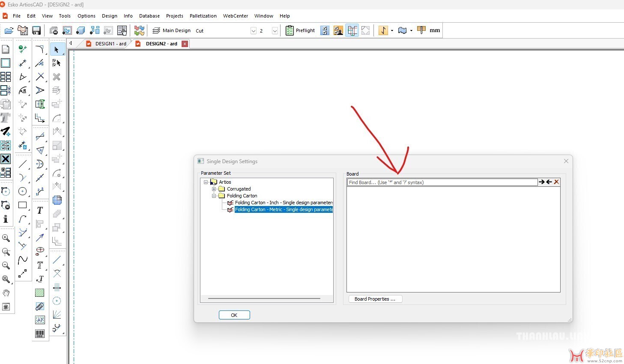Click the Board Properties button
Viewport: 624px width, 364px height.
click(375, 299)
